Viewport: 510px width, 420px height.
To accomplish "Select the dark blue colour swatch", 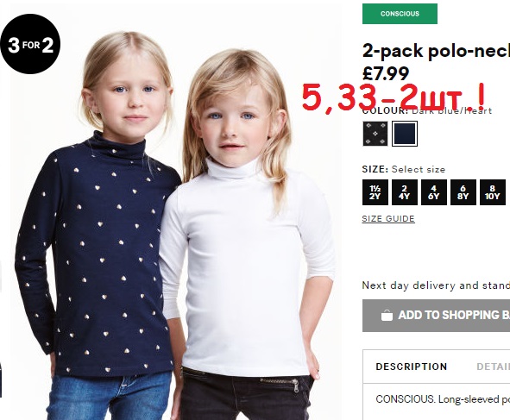I will tap(405, 134).
